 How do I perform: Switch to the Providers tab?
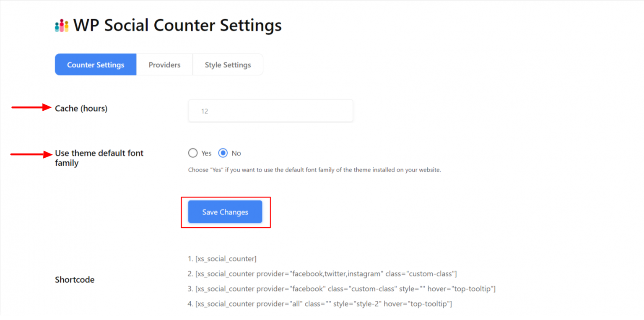(x=164, y=65)
